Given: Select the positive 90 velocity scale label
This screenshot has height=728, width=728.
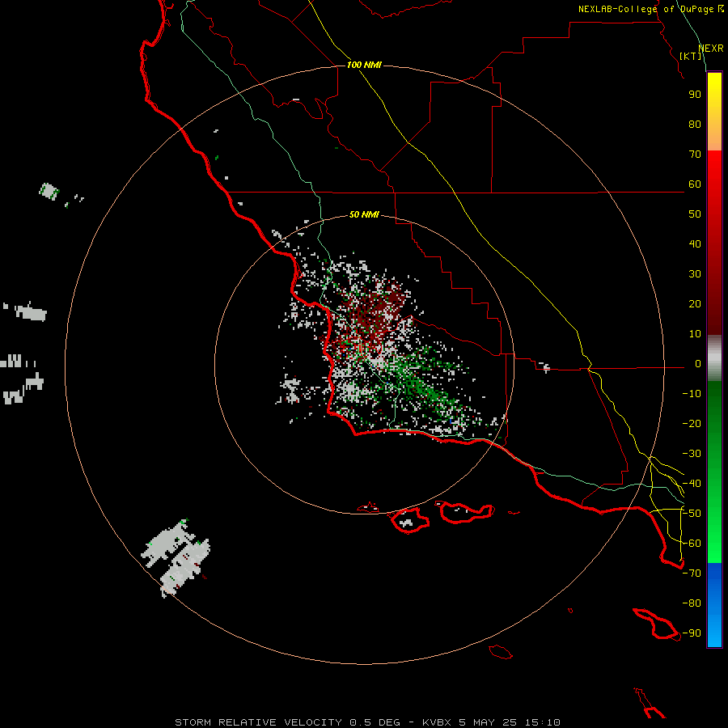Looking at the screenshot, I should (x=695, y=95).
